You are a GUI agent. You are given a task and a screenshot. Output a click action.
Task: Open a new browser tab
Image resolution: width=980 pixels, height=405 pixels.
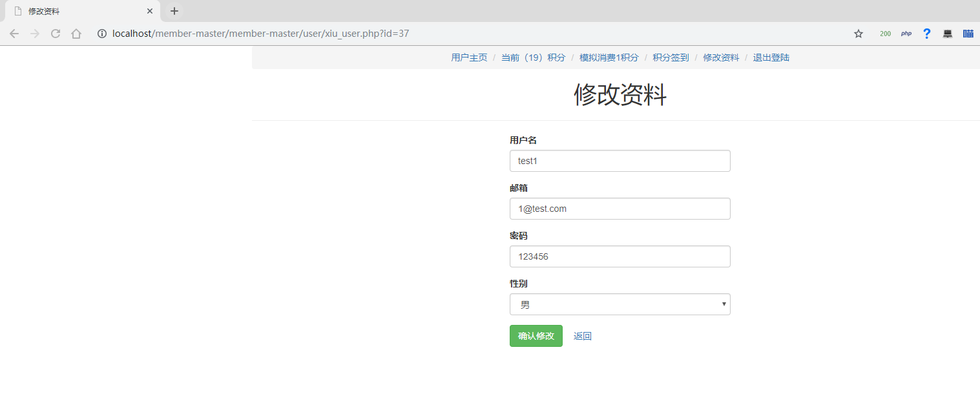174,11
